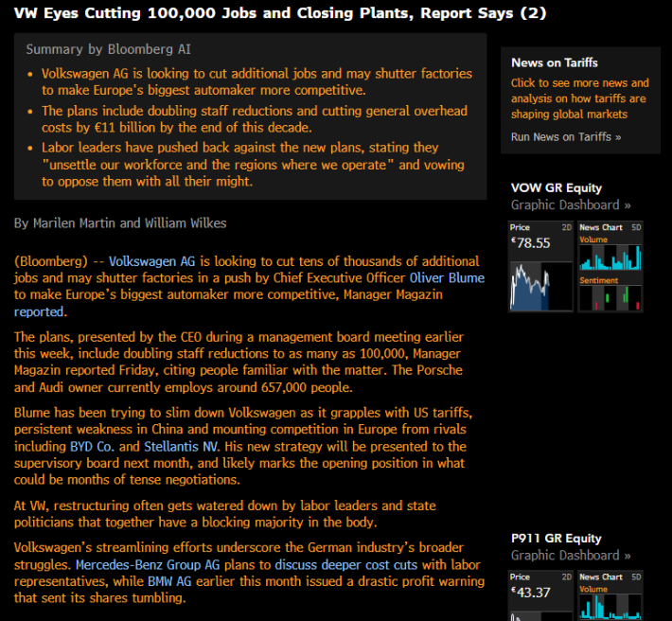The width and height of the screenshot is (672, 621).
Task: Click the P911 price €43.37
Action: pos(531,594)
